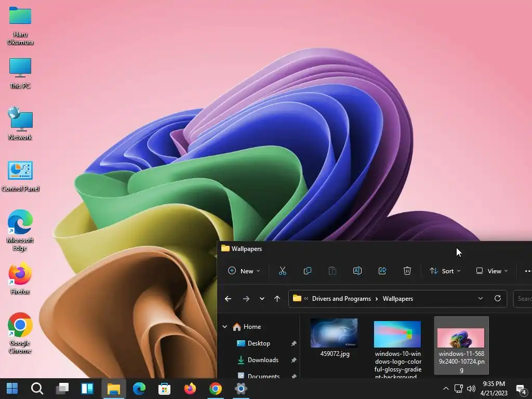Open the recent locations dropdown chevron
The width and height of the screenshot is (532, 399).
pyautogui.click(x=262, y=299)
